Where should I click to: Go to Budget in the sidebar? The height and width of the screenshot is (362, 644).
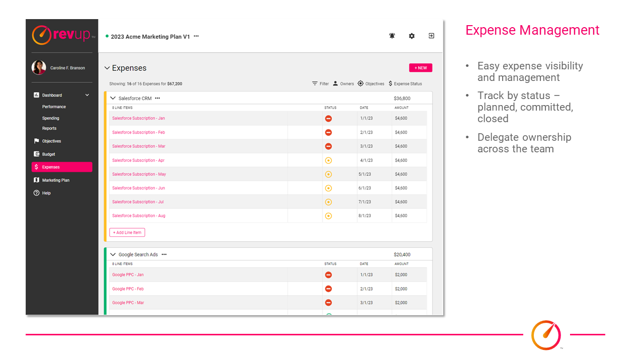click(x=49, y=154)
